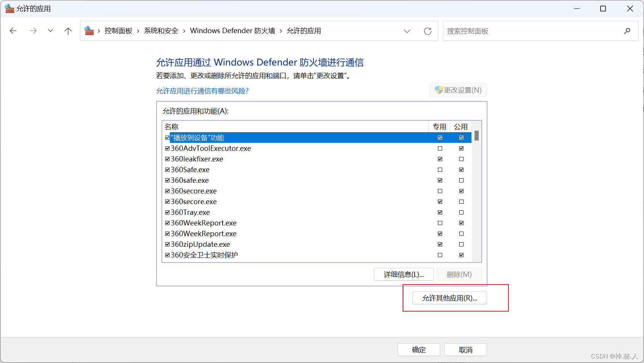The width and height of the screenshot is (644, 363).
Task: Sort by 名称 column header
Action: coord(296,127)
